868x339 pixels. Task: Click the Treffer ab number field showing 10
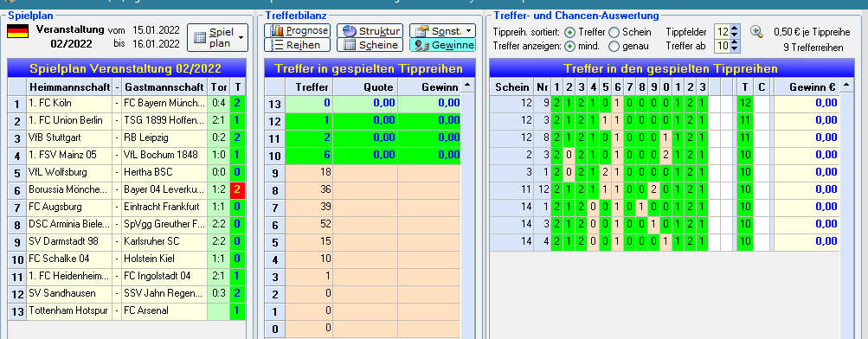pyautogui.click(x=722, y=46)
